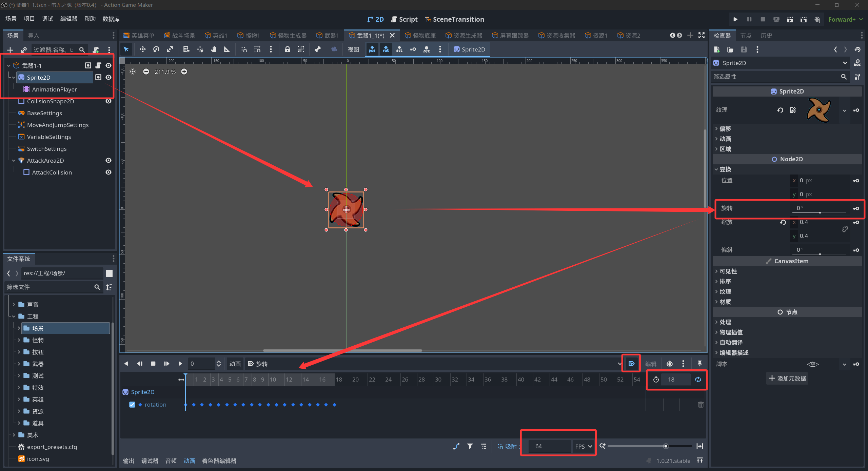Click the lock selected node icon
This screenshot has width=868, height=471.
(x=287, y=49)
